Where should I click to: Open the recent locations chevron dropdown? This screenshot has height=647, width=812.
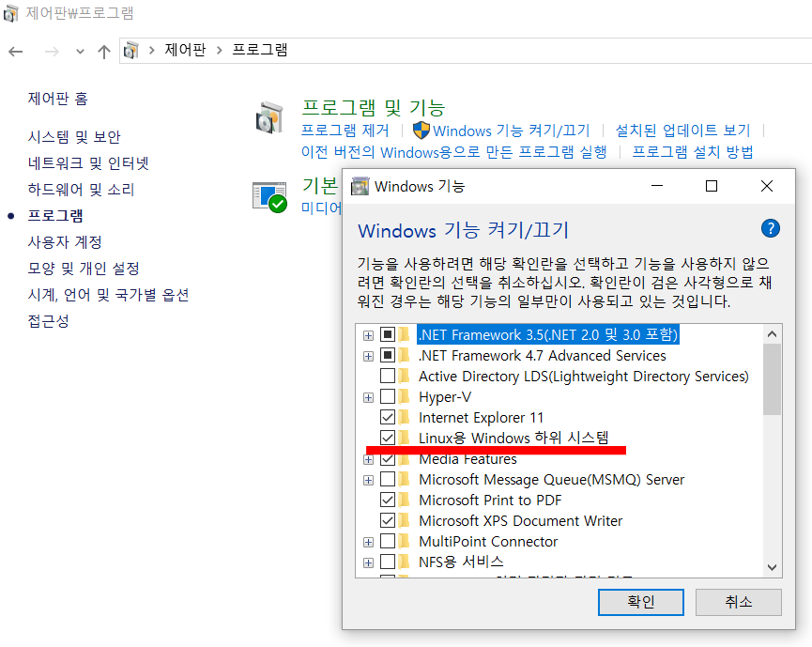[x=80, y=52]
